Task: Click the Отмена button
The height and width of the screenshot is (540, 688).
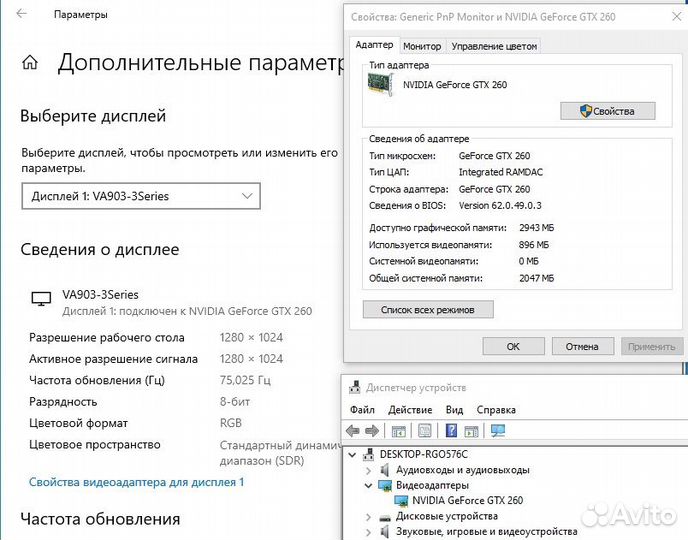Action: (x=582, y=347)
